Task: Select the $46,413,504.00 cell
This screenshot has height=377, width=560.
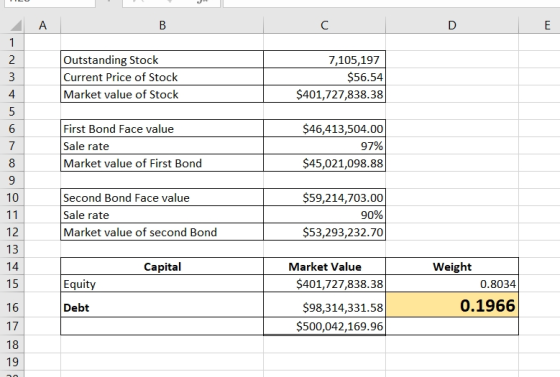Action: tap(324, 129)
